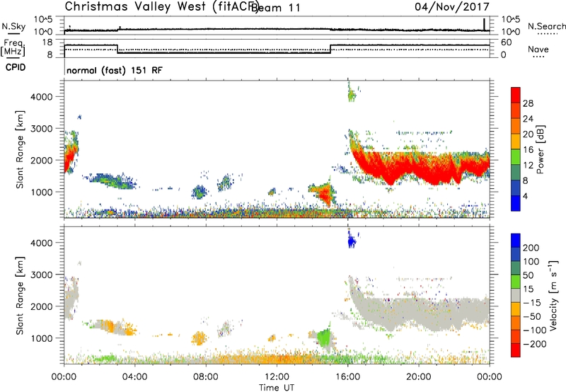Click the 'N.Search' legend label
Screen dimensions: 566x392
[x=546, y=26]
